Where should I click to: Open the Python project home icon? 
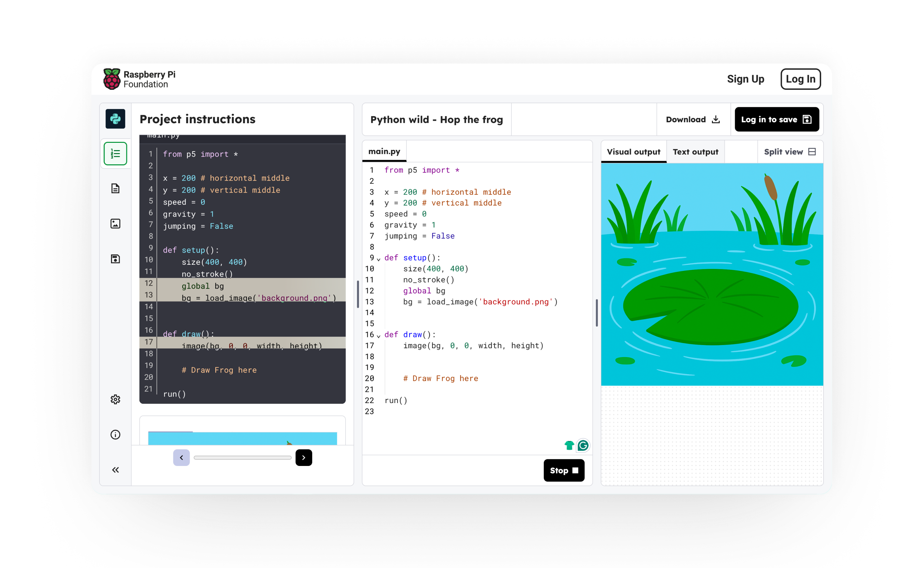(115, 119)
